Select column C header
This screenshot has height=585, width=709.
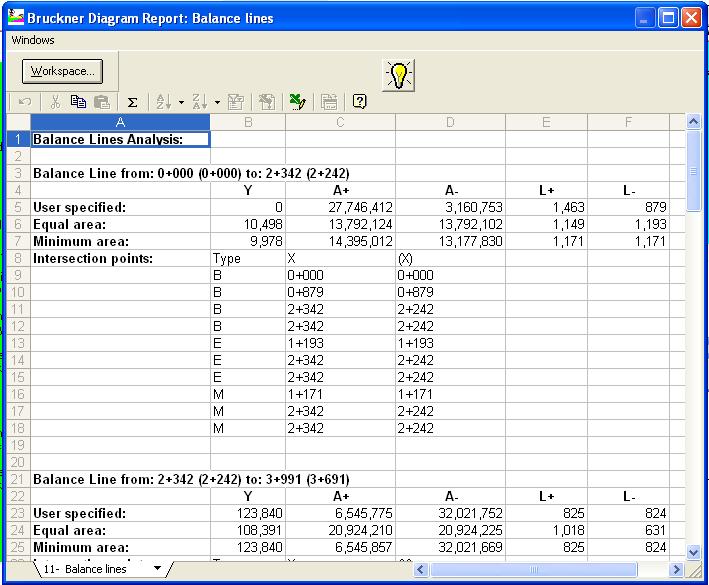[340, 122]
